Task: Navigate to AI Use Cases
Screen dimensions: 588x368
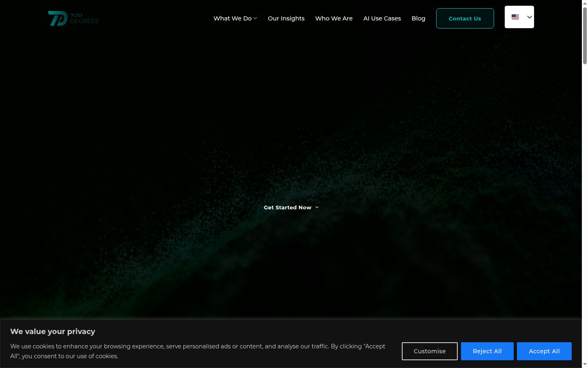Action: click(382, 18)
